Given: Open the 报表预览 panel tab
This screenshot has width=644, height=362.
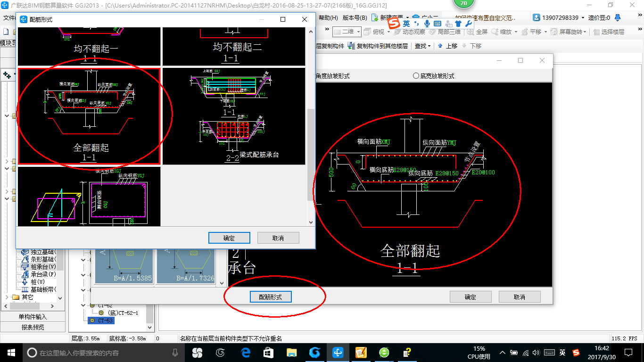Looking at the screenshot, I should [33, 327].
